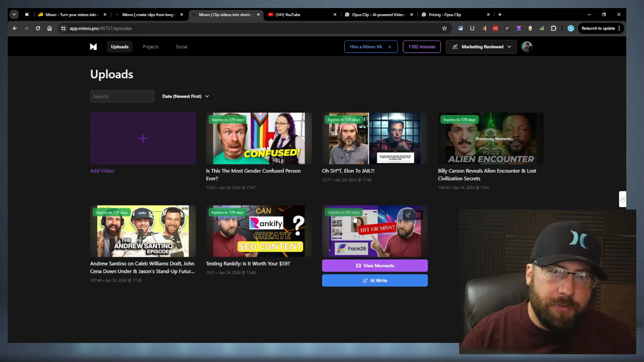Open the user profile avatar menu
Screen dimensions: 644x362
pos(527,47)
